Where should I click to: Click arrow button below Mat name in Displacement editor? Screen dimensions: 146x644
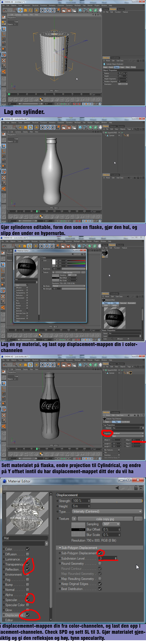point(47,544)
